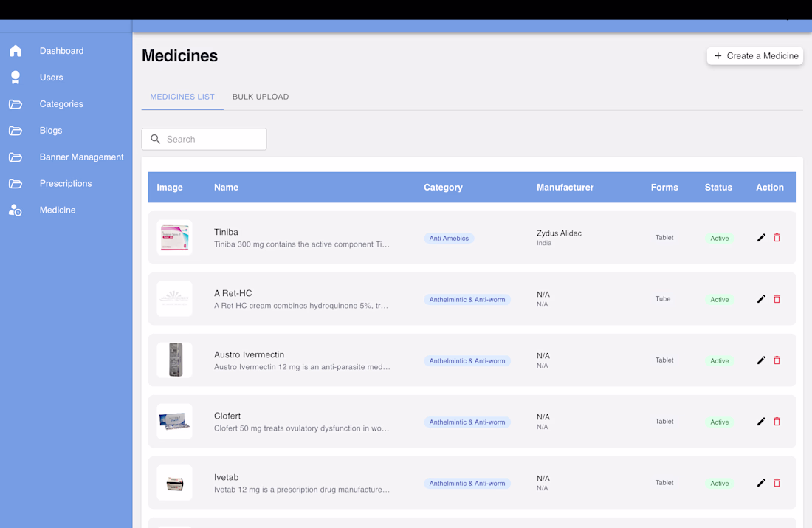Click the Create a Medicine button
812x528 pixels.
755,56
